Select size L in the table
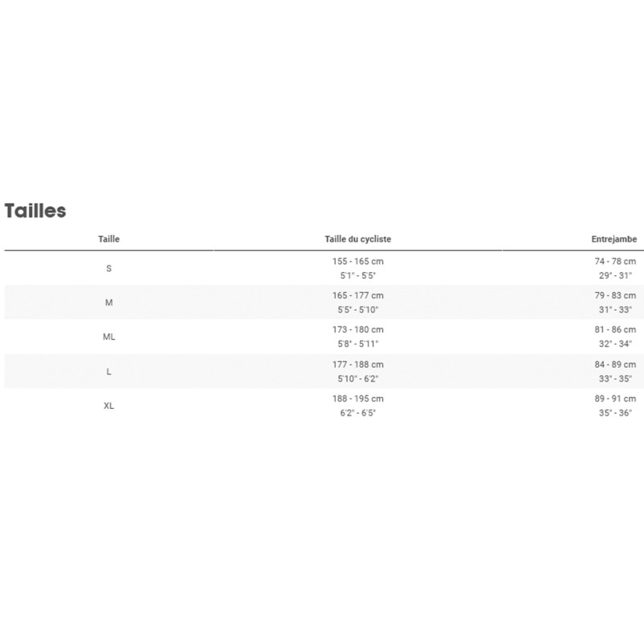This screenshot has width=644, height=644. tap(109, 371)
